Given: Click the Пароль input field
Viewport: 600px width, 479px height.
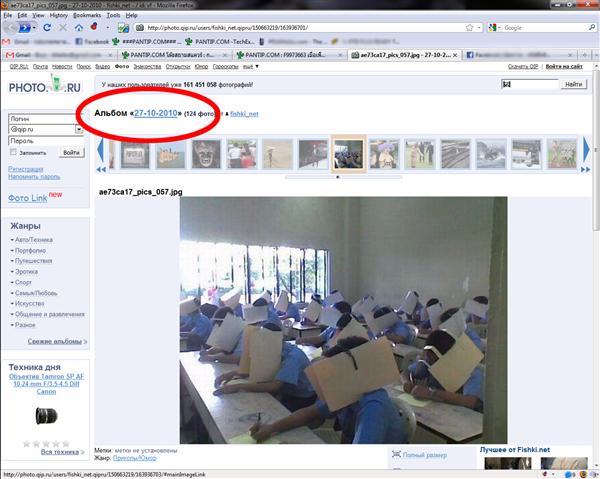Looking at the screenshot, I should click(46, 141).
